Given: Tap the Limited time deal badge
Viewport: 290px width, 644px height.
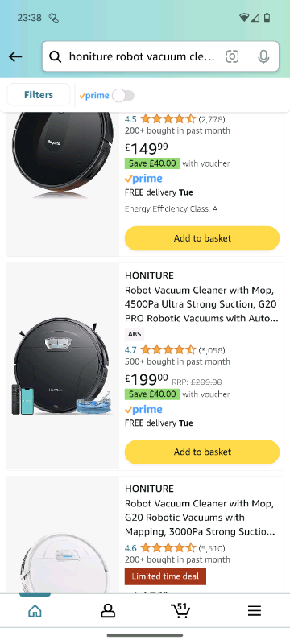Looking at the screenshot, I should (165, 576).
